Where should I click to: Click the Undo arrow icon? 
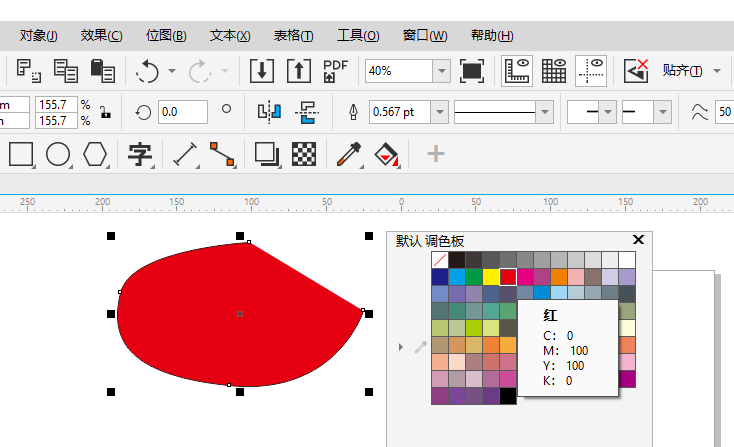[x=147, y=71]
